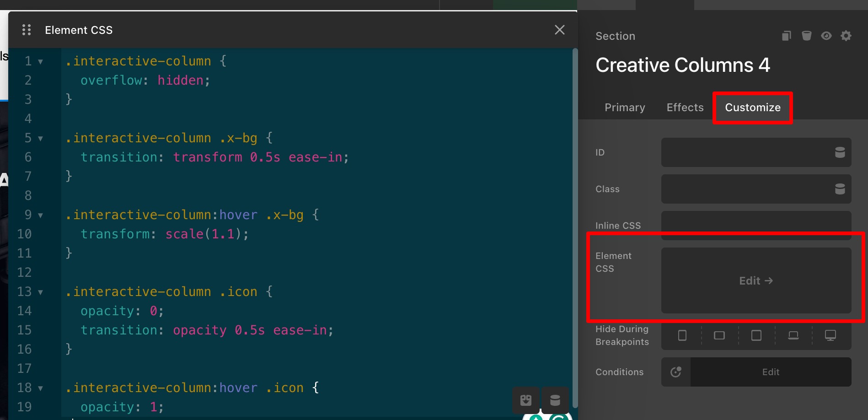This screenshot has width=868, height=420.
Task: Toggle hide on laptop breakpoint
Action: [x=793, y=335]
